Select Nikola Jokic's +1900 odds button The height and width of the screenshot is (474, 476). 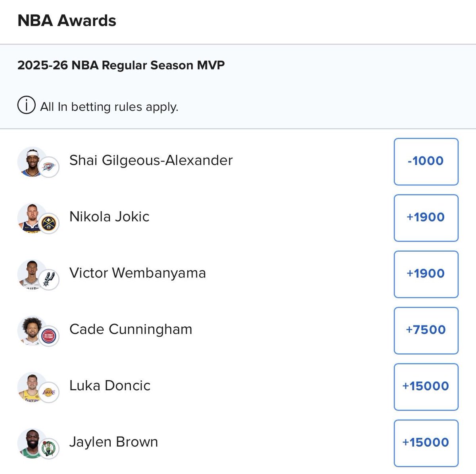426,218
